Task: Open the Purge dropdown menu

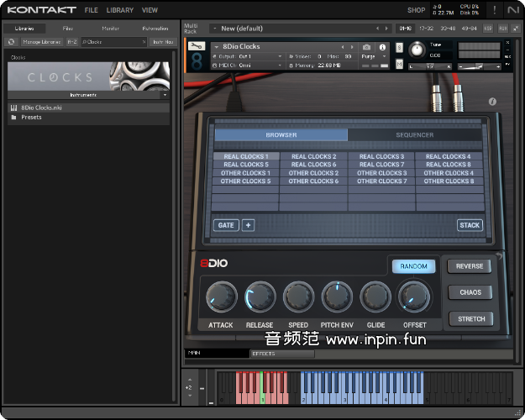Action: point(372,55)
